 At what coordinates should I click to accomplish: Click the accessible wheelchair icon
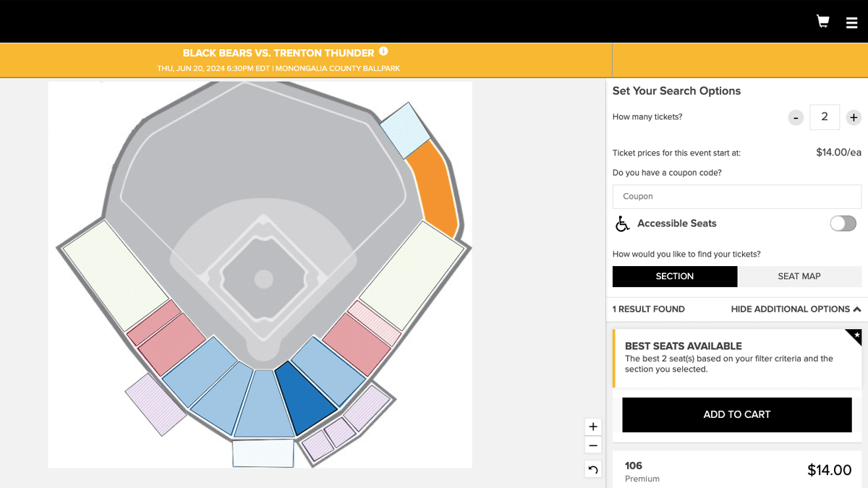622,224
